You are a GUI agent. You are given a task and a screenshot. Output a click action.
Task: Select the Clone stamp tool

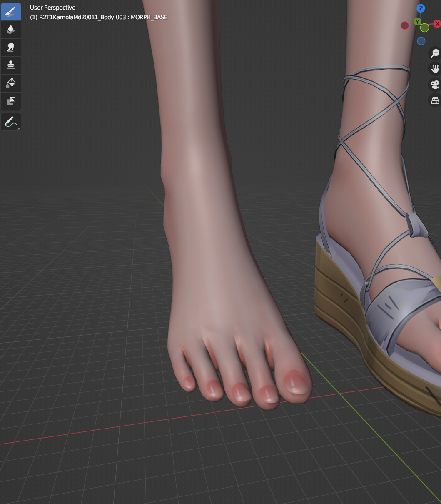point(11,65)
